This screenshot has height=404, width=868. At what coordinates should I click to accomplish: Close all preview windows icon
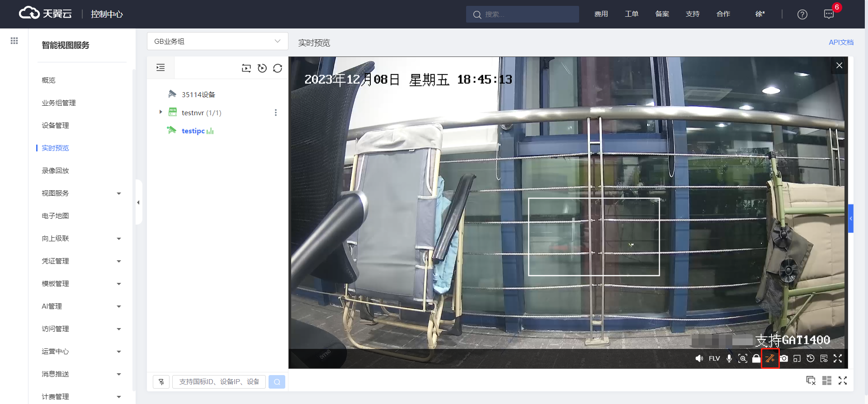tap(811, 381)
